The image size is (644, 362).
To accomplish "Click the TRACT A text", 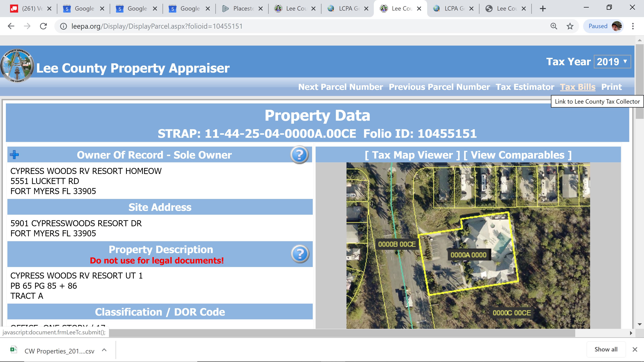I will 27,296.
